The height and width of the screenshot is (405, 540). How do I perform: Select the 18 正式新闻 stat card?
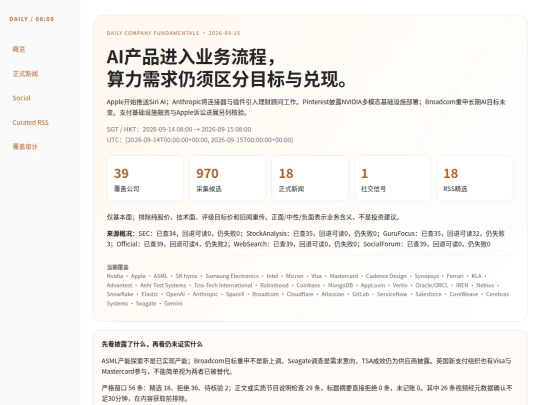pos(310,178)
